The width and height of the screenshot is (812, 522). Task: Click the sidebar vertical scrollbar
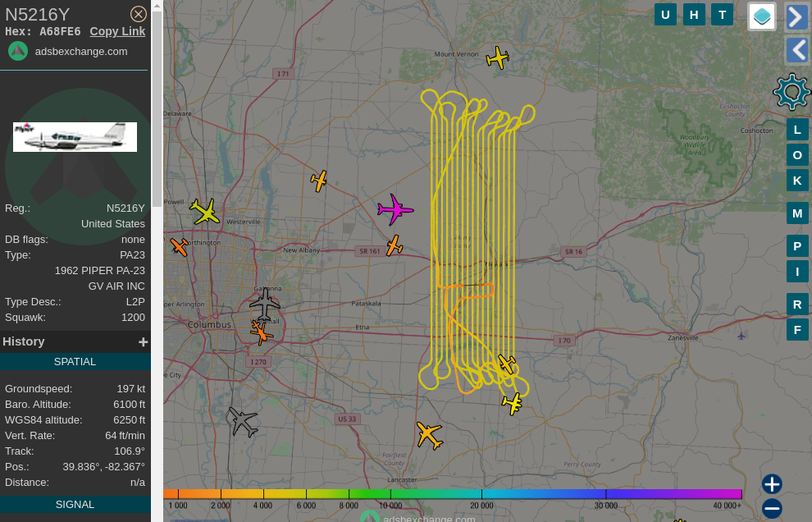tap(157, 109)
